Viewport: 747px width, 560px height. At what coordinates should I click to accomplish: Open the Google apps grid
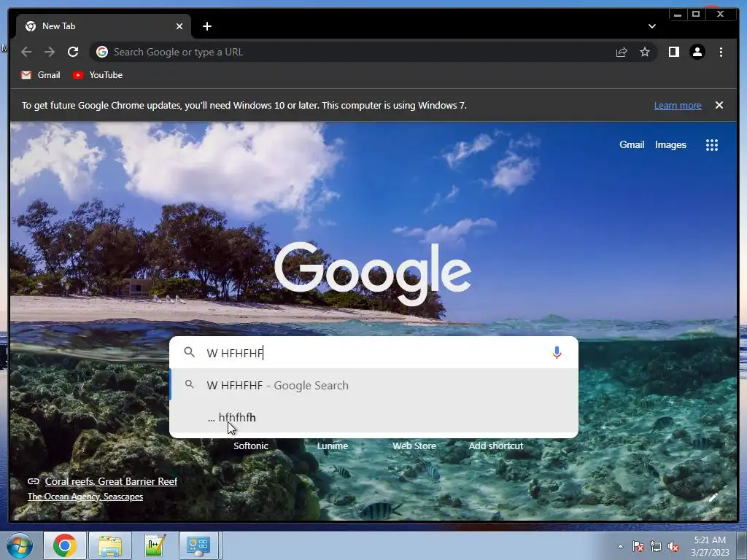(712, 145)
